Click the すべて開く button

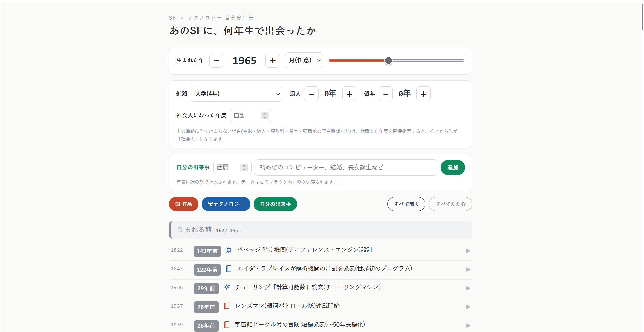point(406,204)
